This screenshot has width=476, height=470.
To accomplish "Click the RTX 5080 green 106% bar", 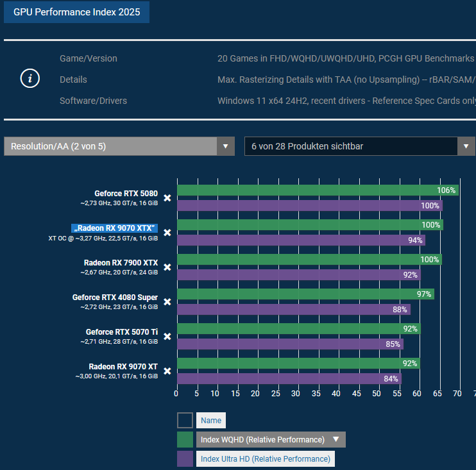I will click(318, 190).
